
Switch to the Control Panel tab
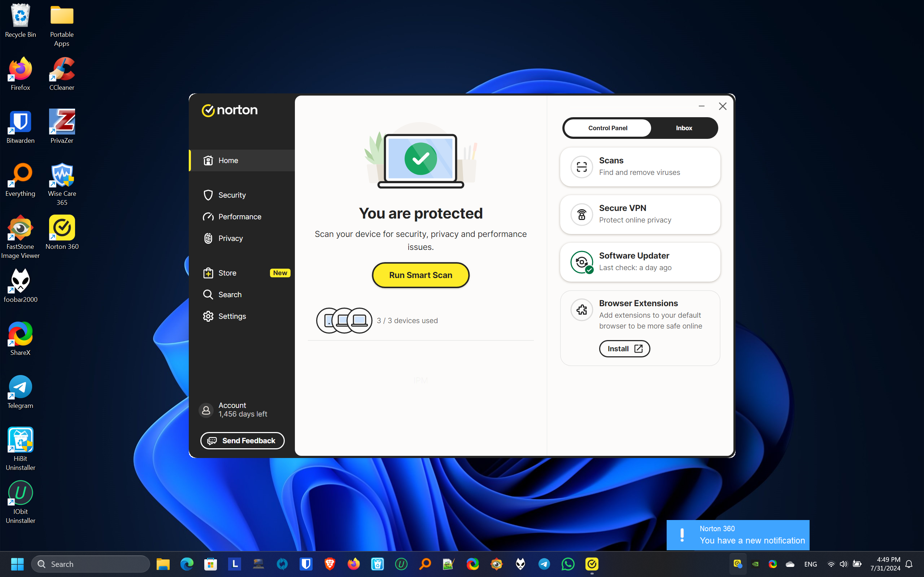(607, 128)
